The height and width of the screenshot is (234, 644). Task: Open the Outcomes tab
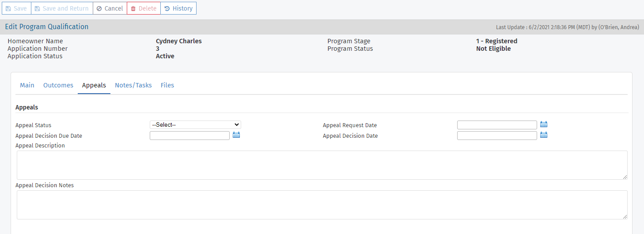coord(58,85)
